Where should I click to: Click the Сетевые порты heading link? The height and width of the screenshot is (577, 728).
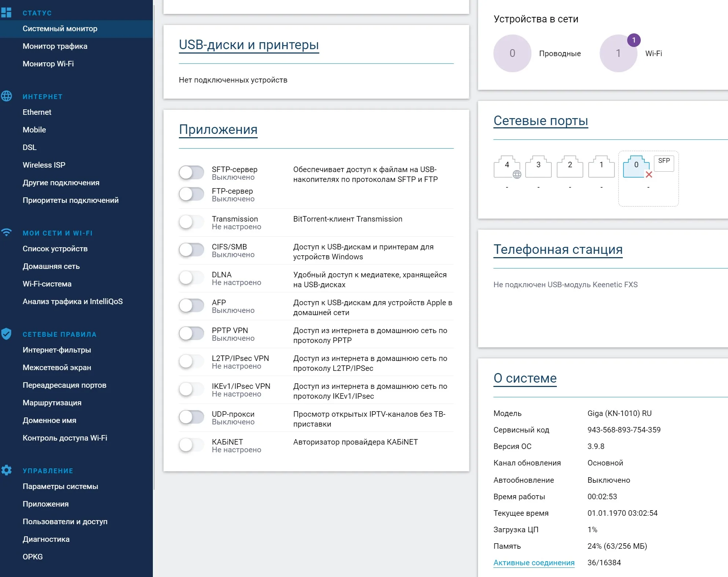541,121
